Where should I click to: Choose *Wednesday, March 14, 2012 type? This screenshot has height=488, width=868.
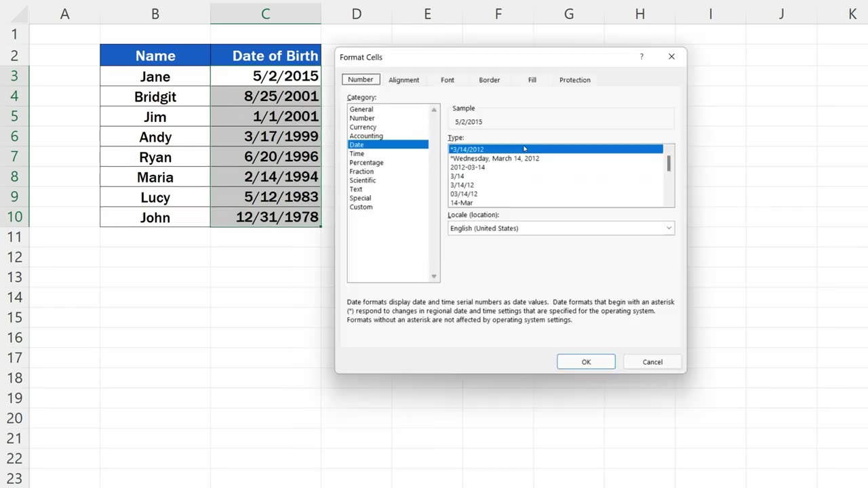555,158
